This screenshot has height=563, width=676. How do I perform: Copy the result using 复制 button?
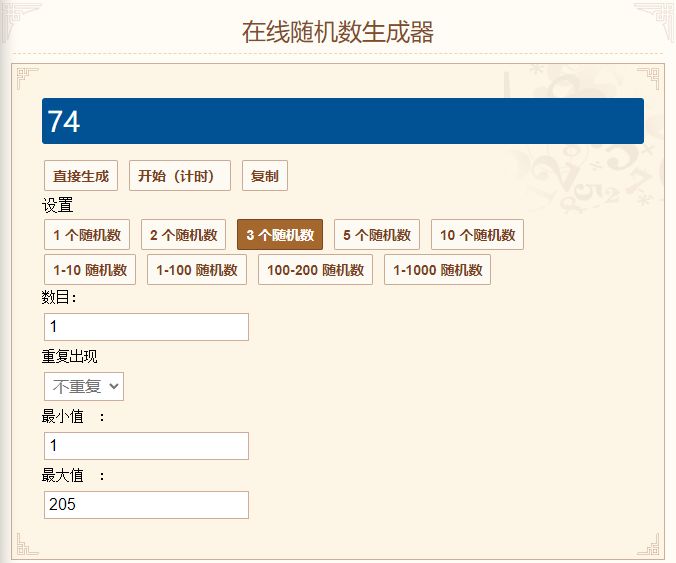click(265, 175)
